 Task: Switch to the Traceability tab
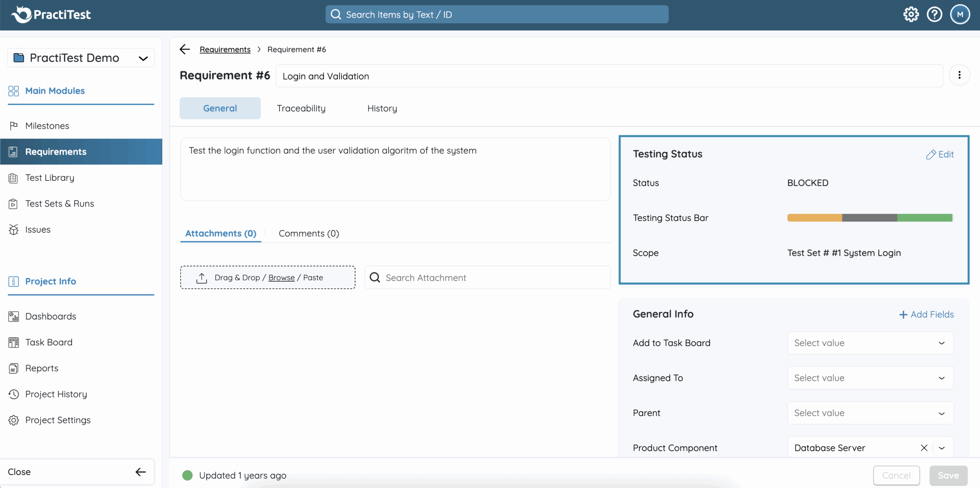click(x=301, y=108)
